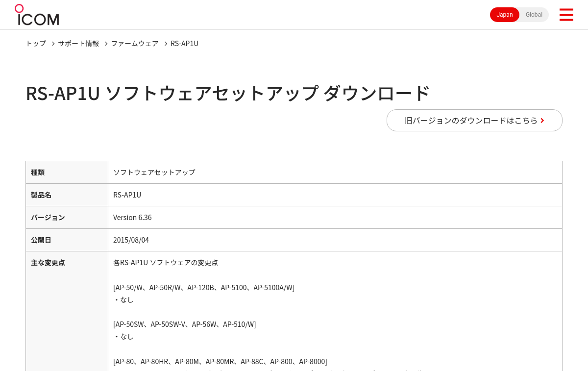Image resolution: width=588 pixels, height=371 pixels.
Task: Click the page title RS-AP1U ソフトウェアセットアップ ダウンロード
Action: 228,93
